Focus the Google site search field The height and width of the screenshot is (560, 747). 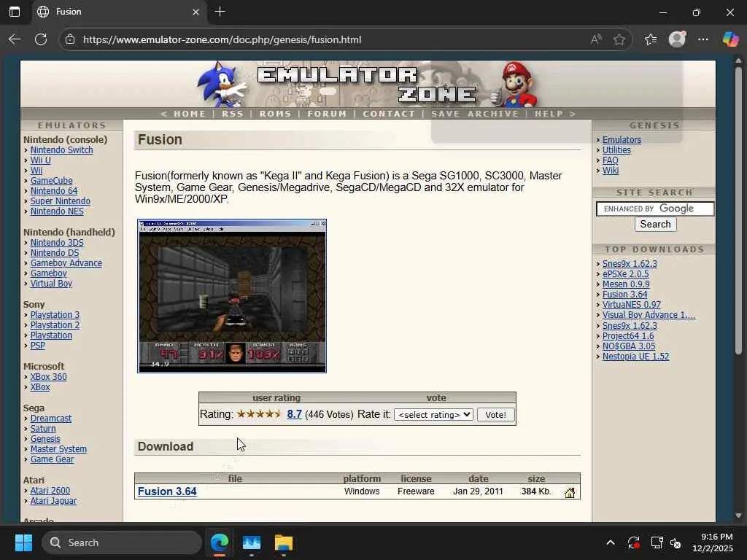point(655,209)
